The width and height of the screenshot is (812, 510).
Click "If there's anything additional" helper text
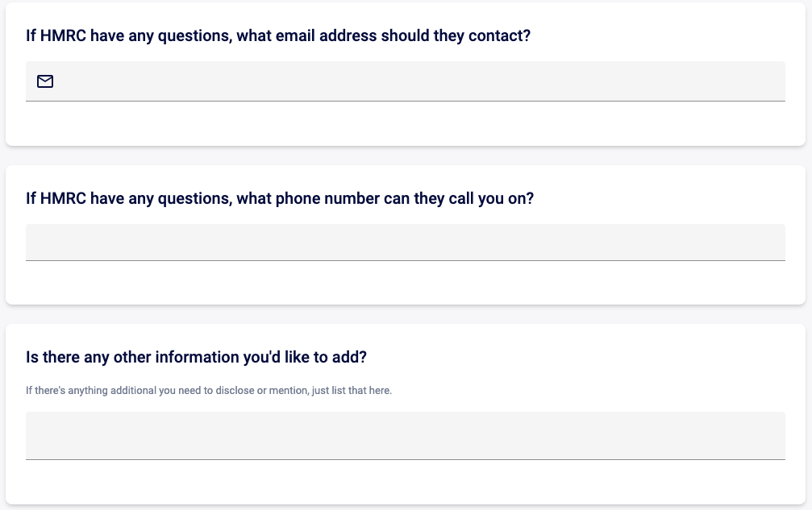coord(91,391)
